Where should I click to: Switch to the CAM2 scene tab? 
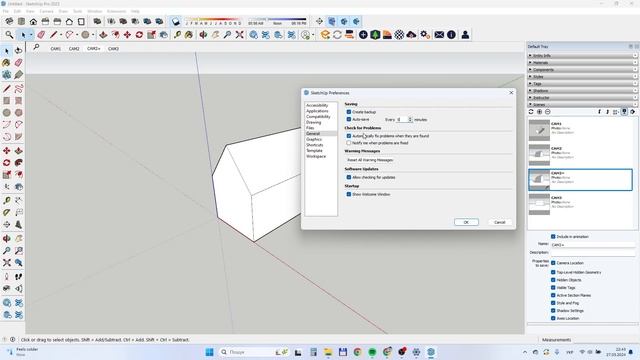[x=74, y=49]
